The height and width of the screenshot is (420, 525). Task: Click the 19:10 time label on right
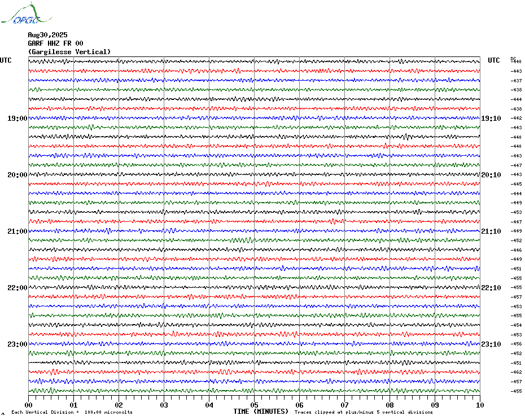[491, 118]
